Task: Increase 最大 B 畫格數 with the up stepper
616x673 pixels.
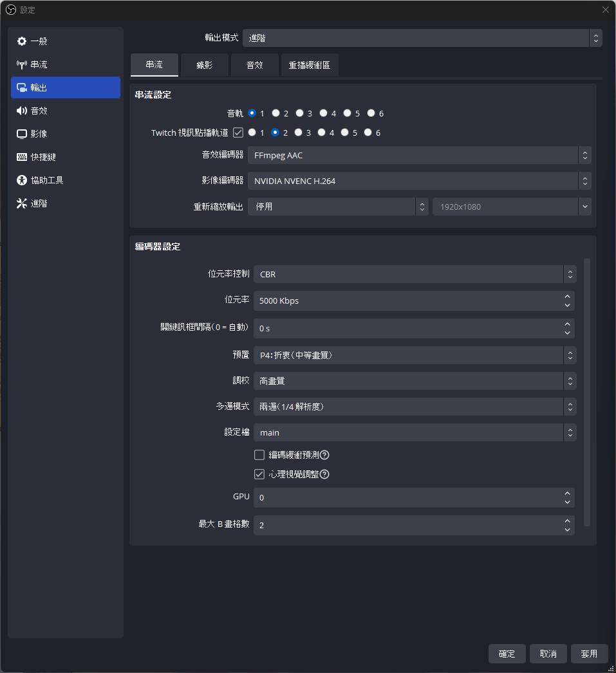Action: [567, 521]
